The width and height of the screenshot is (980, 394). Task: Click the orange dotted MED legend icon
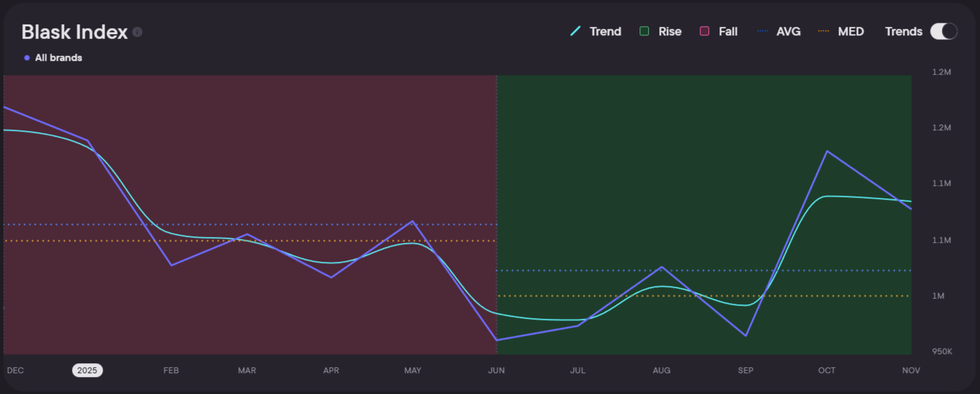tap(824, 31)
